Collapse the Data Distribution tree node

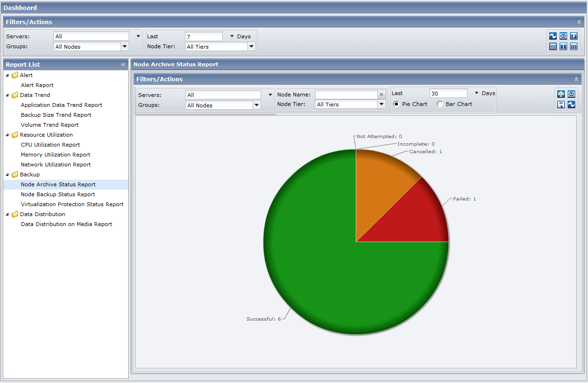(x=7, y=214)
